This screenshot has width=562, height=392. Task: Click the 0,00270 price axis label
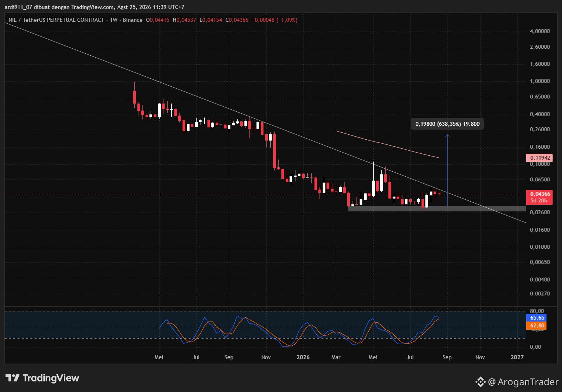click(540, 293)
